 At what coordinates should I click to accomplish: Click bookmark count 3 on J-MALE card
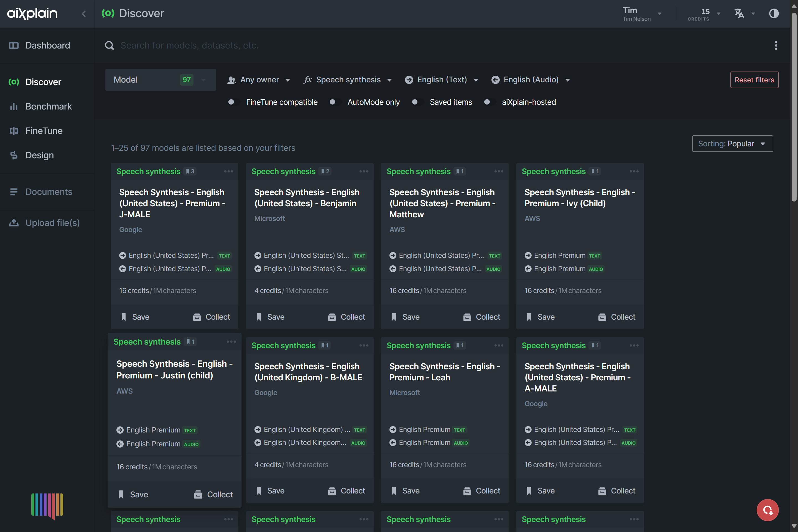(x=190, y=171)
